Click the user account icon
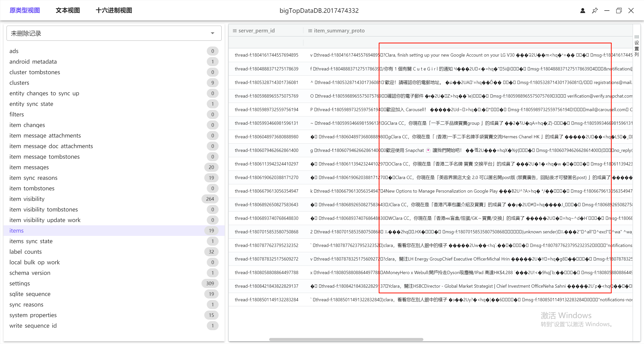The height and width of the screenshot is (344, 644). pos(583,11)
